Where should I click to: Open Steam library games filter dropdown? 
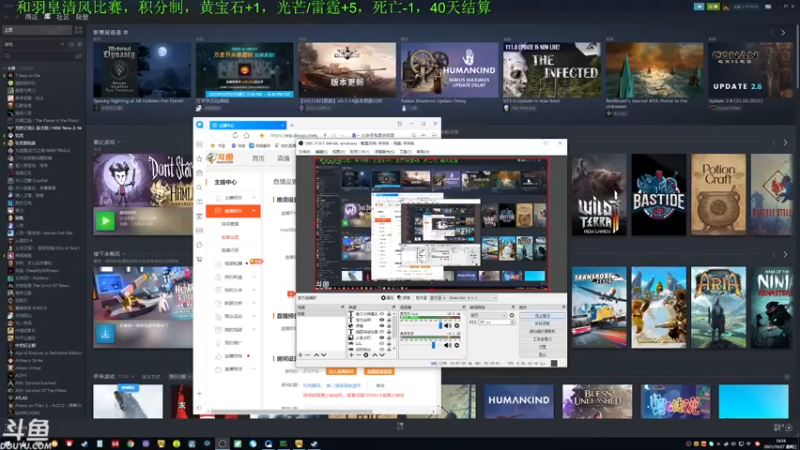point(34,44)
